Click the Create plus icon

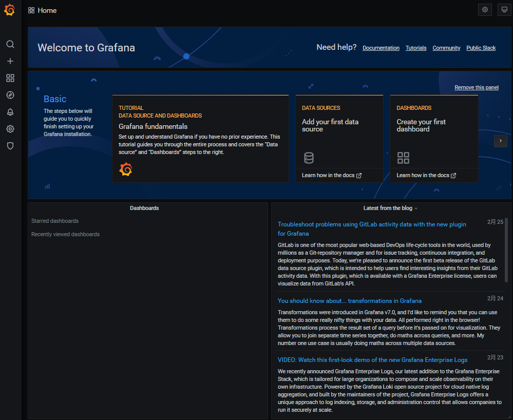click(x=10, y=61)
